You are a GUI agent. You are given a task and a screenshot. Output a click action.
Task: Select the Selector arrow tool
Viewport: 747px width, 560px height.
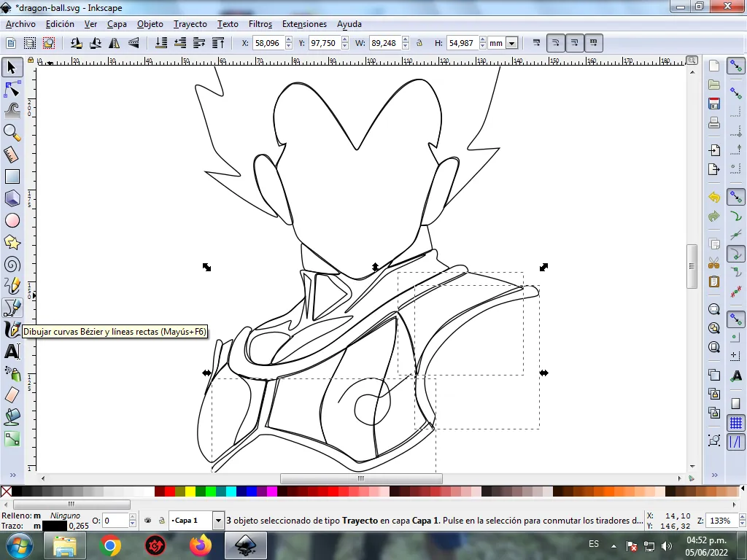12,67
